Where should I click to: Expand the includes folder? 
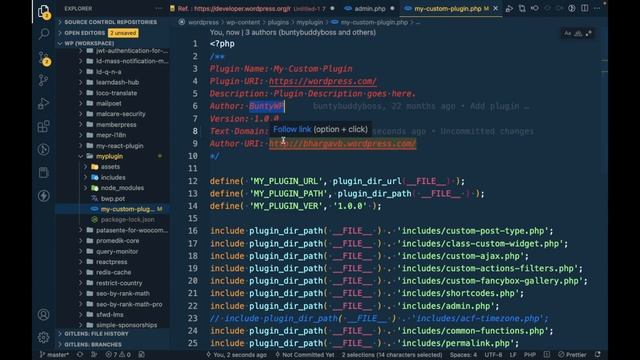(113, 178)
